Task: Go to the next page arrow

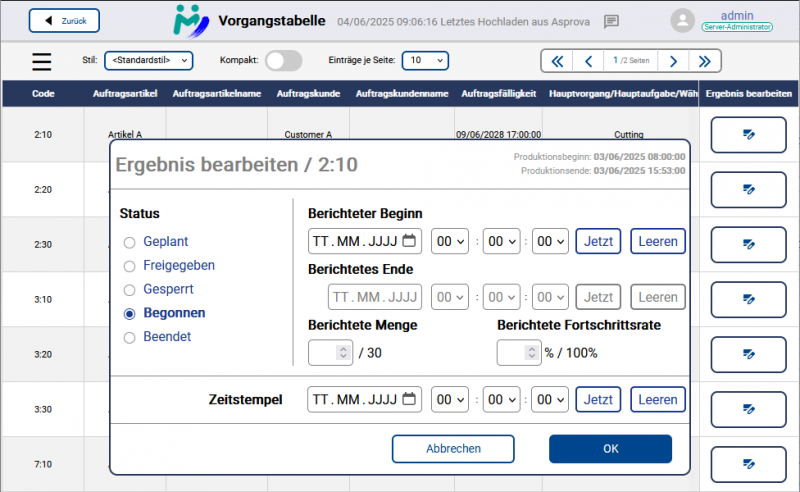Action: click(674, 61)
